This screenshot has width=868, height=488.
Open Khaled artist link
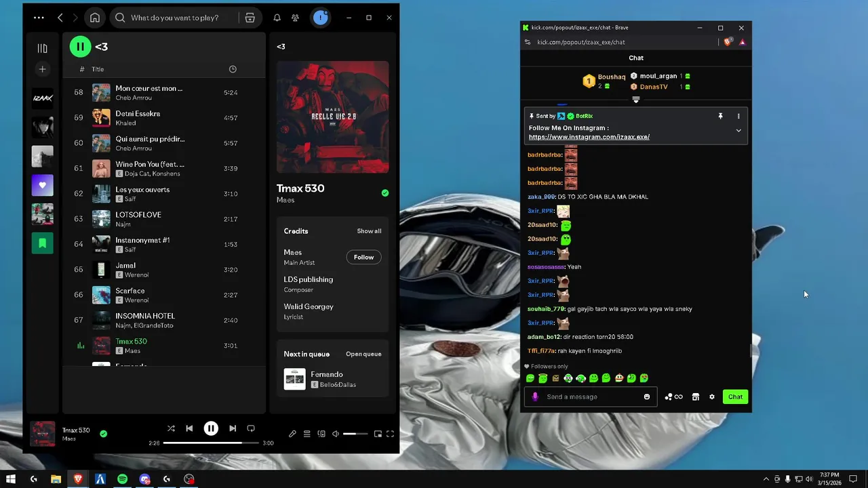[x=125, y=123]
